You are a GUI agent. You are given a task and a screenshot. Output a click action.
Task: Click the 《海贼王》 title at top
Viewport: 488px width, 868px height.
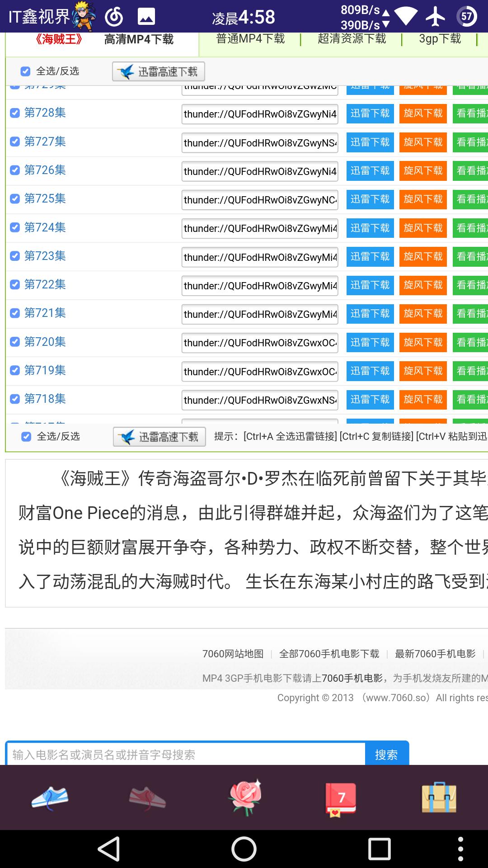coord(59,39)
